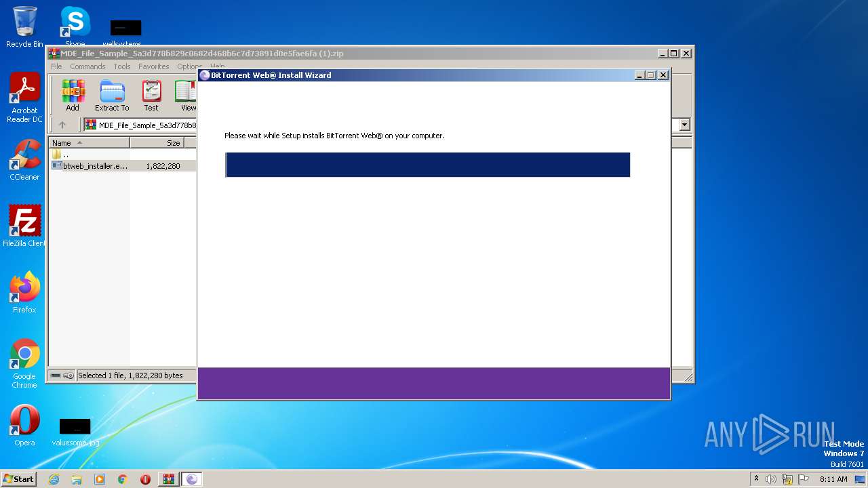Click the taskbar clock showing 8:11 AM
The height and width of the screenshot is (488, 868).
[833, 479]
